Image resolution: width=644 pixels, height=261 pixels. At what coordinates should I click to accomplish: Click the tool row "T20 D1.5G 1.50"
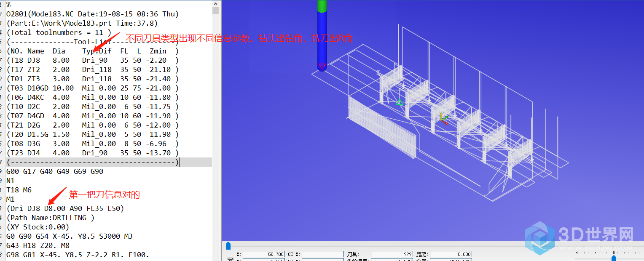(93, 134)
